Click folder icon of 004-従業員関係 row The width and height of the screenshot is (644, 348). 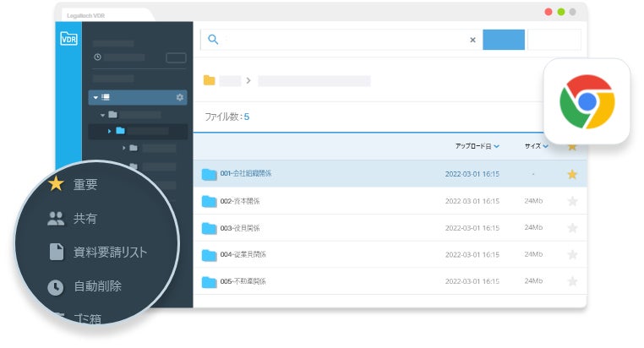(209, 255)
